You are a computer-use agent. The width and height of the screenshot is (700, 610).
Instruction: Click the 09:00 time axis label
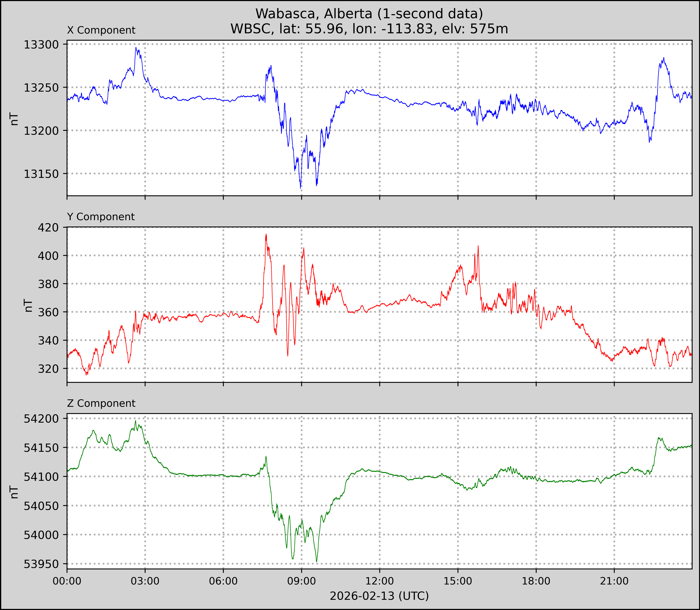(301, 581)
